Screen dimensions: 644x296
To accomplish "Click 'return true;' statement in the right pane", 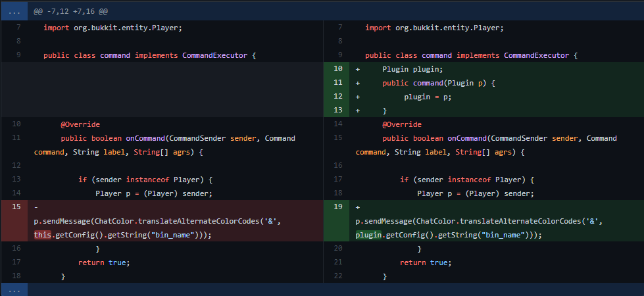I will point(425,262).
